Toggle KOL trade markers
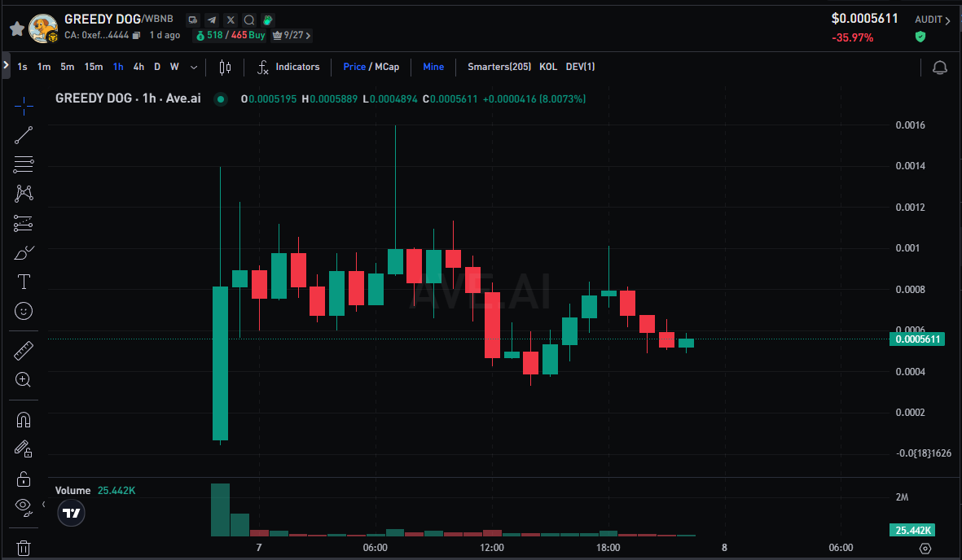The height and width of the screenshot is (560, 962). click(548, 67)
